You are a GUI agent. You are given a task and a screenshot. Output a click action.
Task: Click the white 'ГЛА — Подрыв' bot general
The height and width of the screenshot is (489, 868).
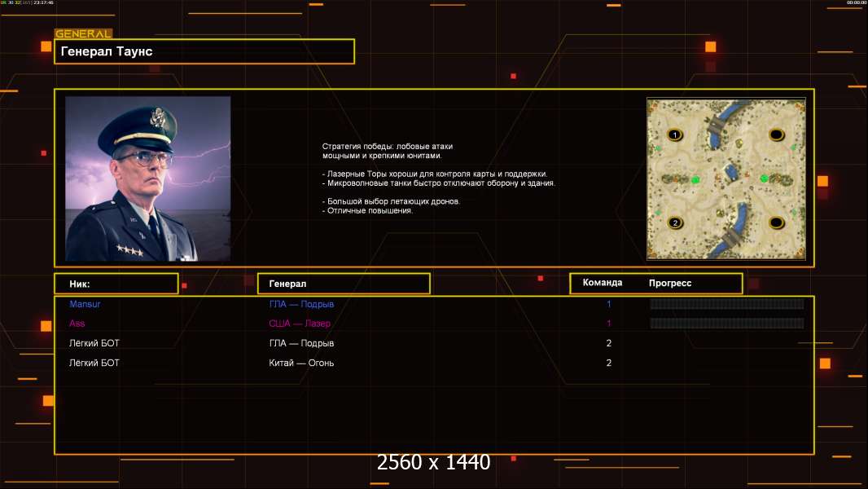click(x=301, y=343)
